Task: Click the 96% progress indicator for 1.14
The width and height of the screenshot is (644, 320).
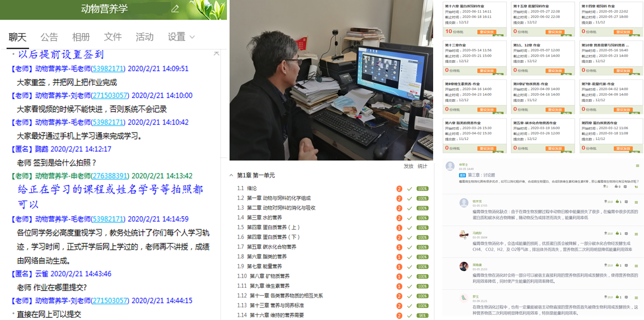Action: (422, 315)
